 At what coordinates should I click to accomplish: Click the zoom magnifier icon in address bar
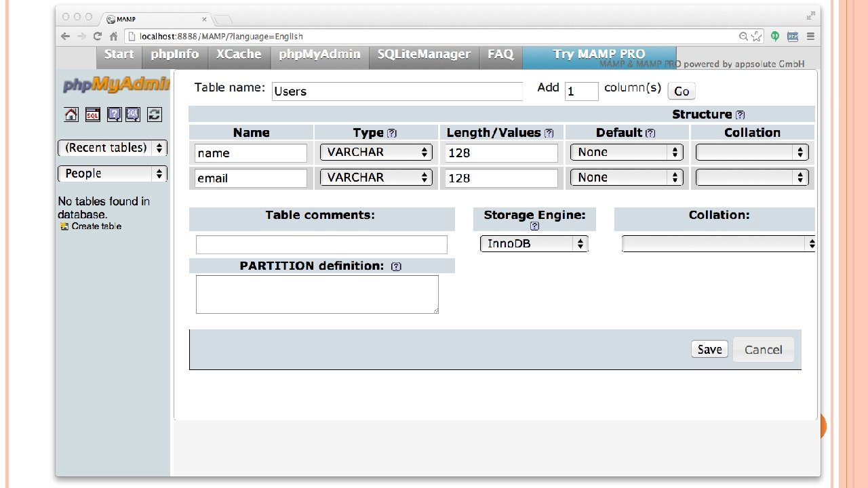pyautogui.click(x=744, y=37)
